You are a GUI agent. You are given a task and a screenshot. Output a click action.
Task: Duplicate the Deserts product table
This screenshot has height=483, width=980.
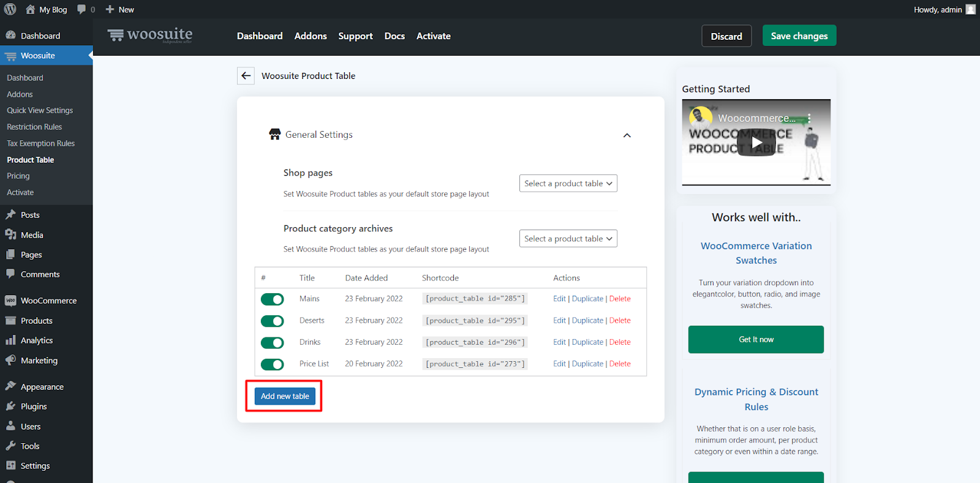pyautogui.click(x=587, y=320)
